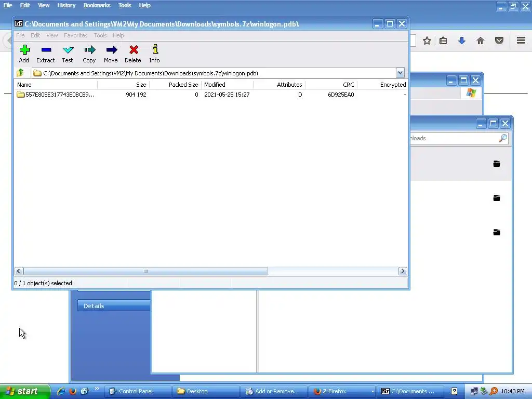Click the Pocket icon in Firefox
The width and height of the screenshot is (532, 399).
click(499, 41)
